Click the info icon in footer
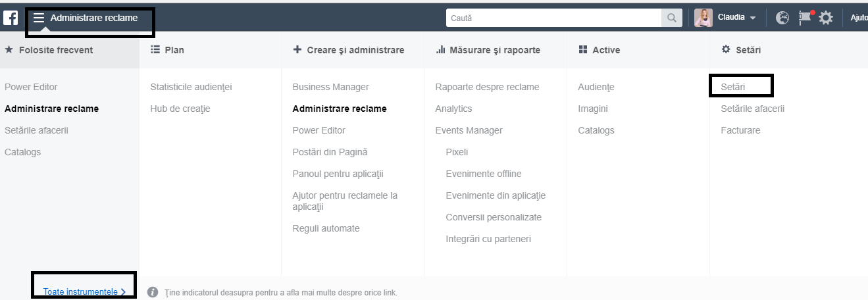868x300 pixels. pyautogui.click(x=153, y=292)
